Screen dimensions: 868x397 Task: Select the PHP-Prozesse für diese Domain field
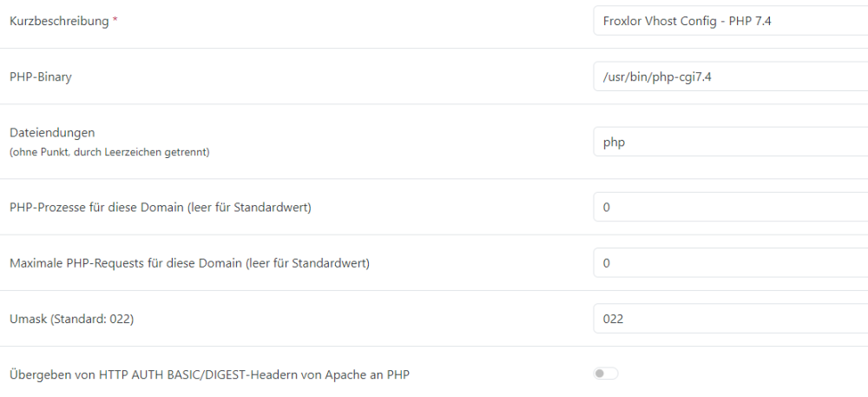pyautogui.click(x=729, y=208)
